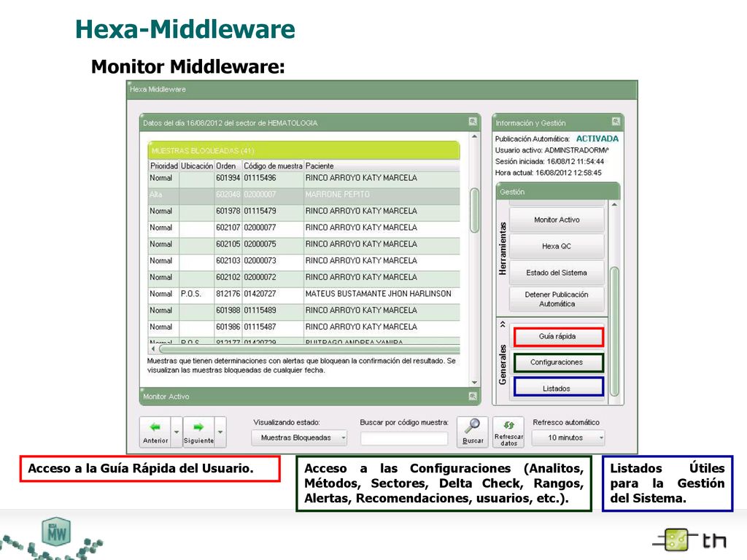Click the data panel's scroll down arrow
Viewport: 747px width, 560px height.
(x=474, y=382)
